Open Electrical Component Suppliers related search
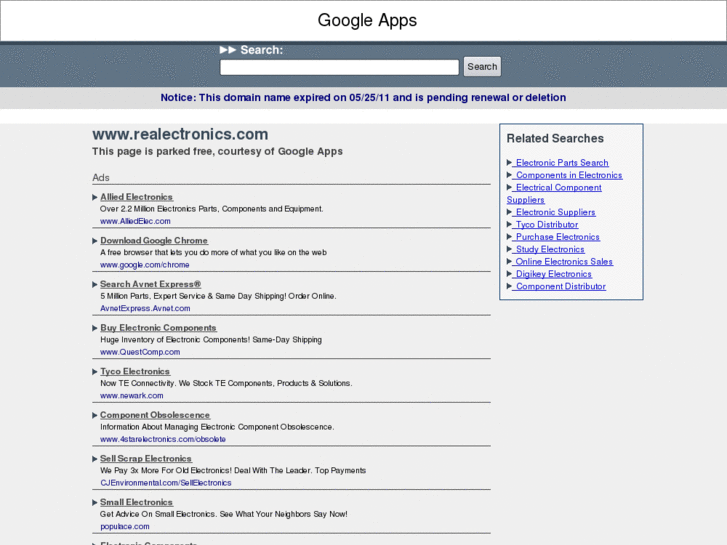The image size is (727, 545). point(555,194)
